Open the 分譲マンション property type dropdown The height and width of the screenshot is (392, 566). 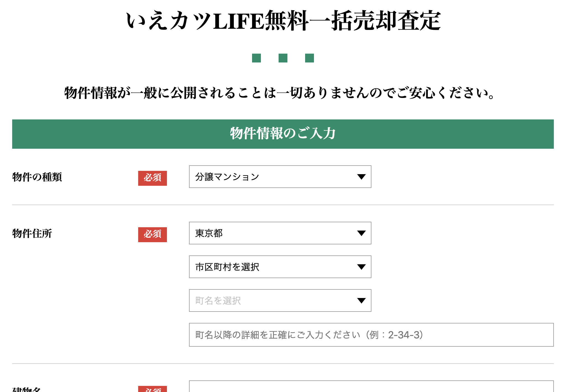(280, 177)
